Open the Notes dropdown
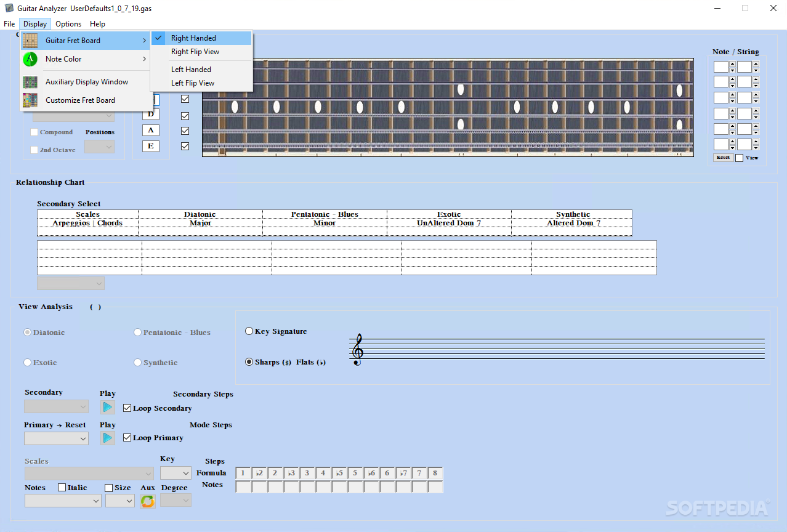Image resolution: width=787 pixels, height=532 pixels. point(63,501)
